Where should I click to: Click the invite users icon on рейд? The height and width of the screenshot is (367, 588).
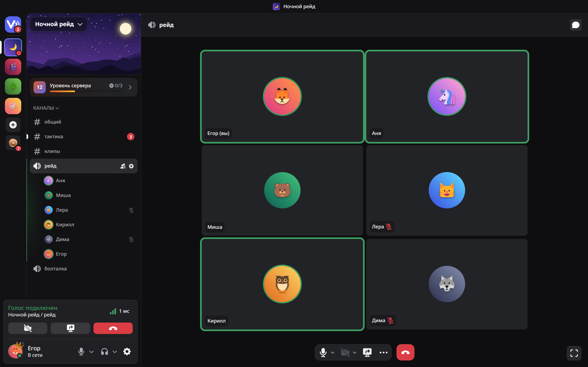click(x=123, y=166)
